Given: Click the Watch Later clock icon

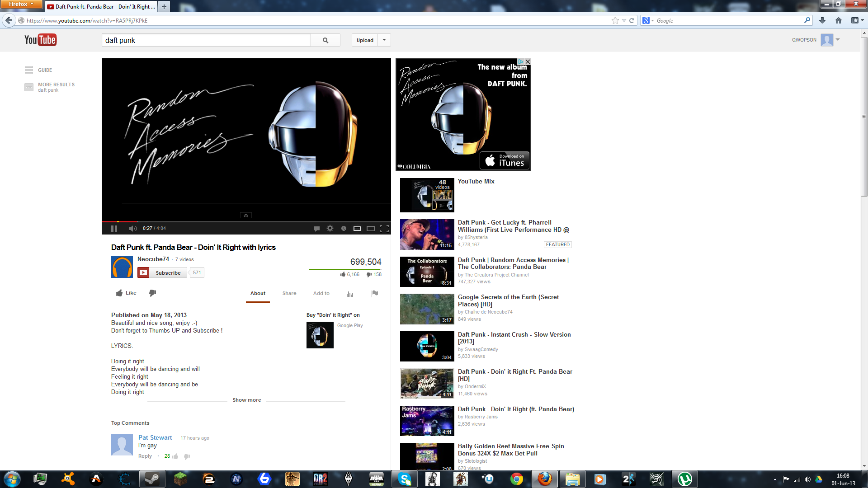Looking at the screenshot, I should pyautogui.click(x=344, y=229).
